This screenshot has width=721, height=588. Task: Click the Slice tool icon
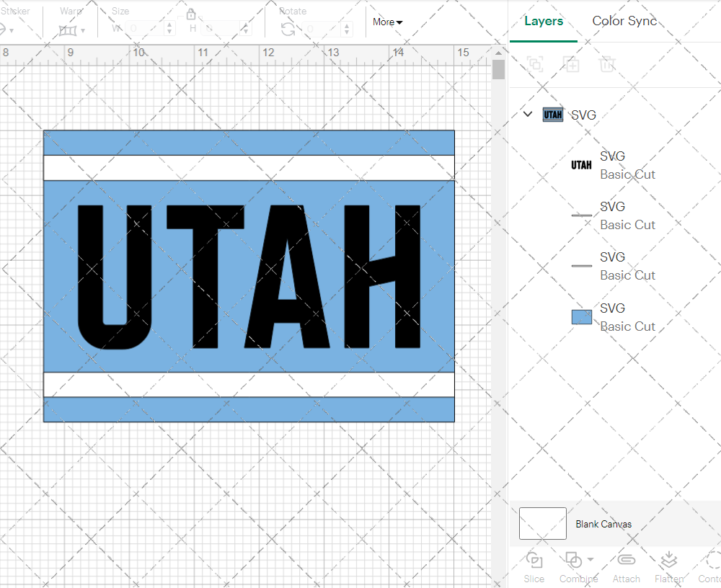click(534, 561)
